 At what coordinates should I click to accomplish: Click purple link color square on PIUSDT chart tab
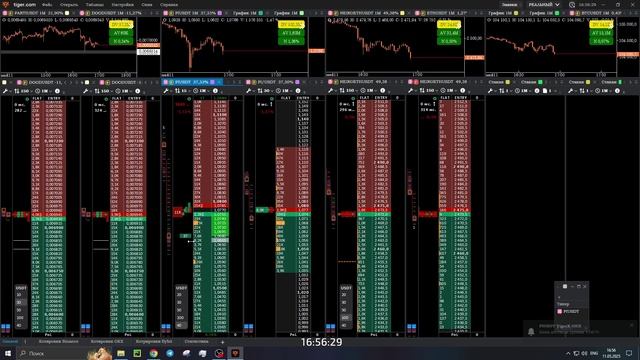[220, 13]
